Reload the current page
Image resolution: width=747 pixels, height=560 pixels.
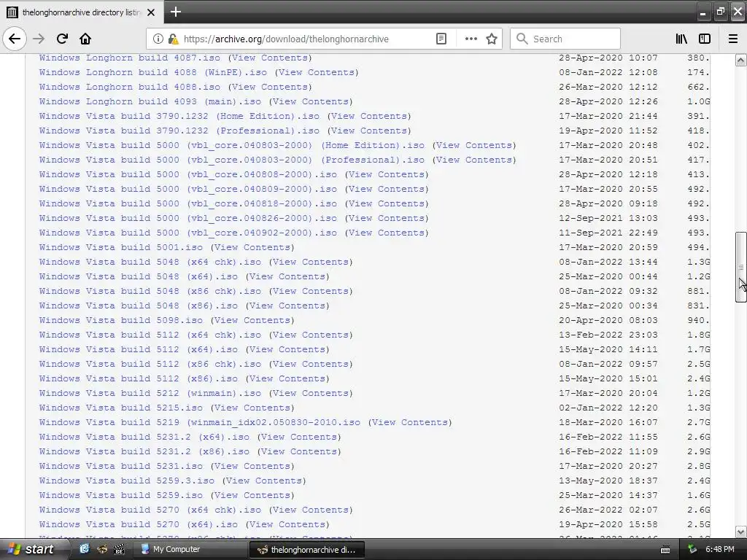point(62,39)
